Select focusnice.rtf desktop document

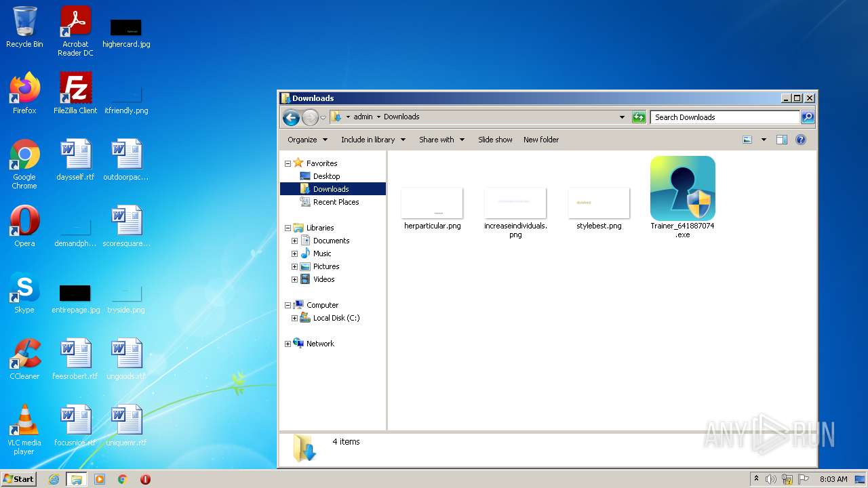click(75, 425)
